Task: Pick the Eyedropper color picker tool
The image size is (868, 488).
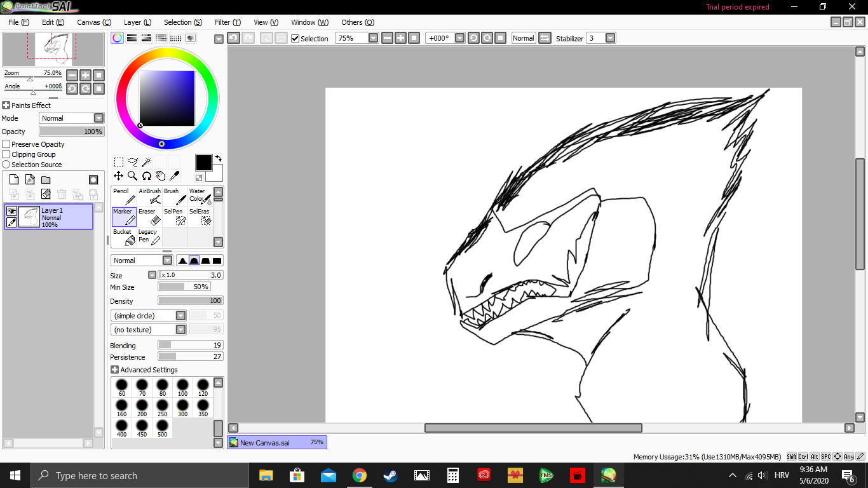Action: 174,176
